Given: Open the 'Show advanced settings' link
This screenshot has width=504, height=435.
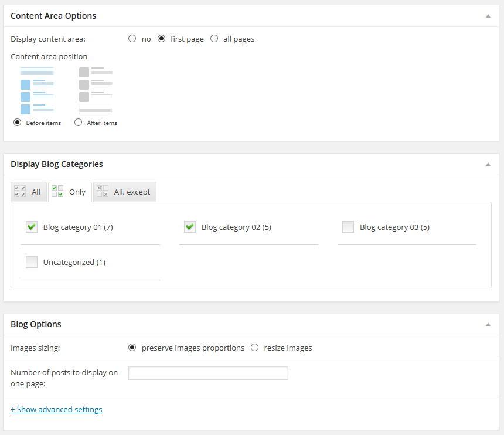Looking at the screenshot, I should point(56,409).
